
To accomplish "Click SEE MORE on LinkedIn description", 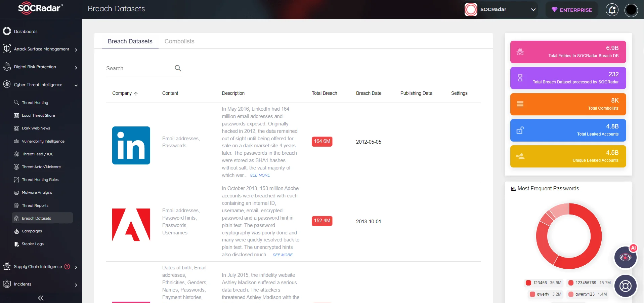I will point(260,175).
